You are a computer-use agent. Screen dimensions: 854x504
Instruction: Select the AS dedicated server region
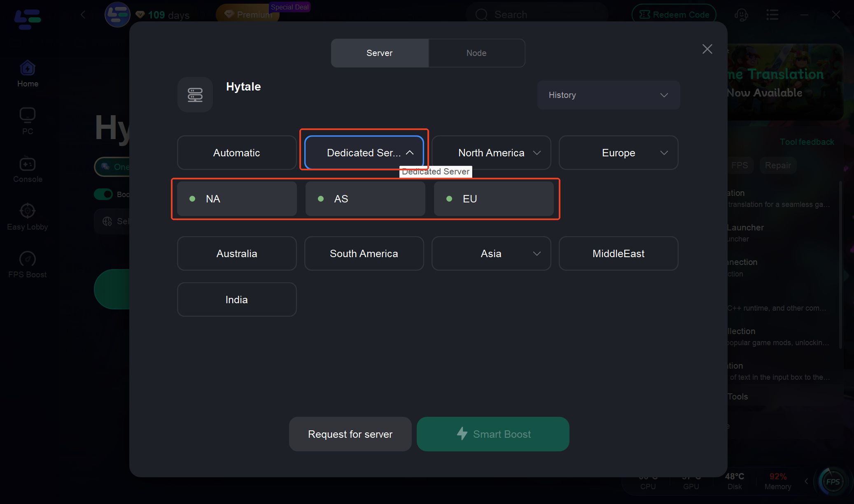click(365, 199)
